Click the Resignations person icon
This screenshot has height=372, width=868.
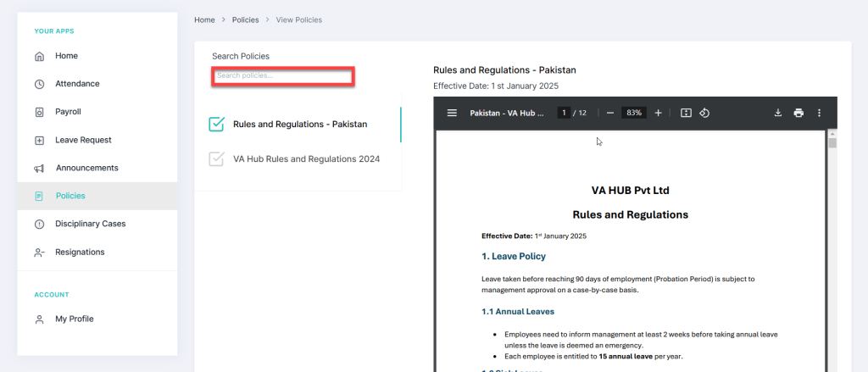(x=39, y=253)
